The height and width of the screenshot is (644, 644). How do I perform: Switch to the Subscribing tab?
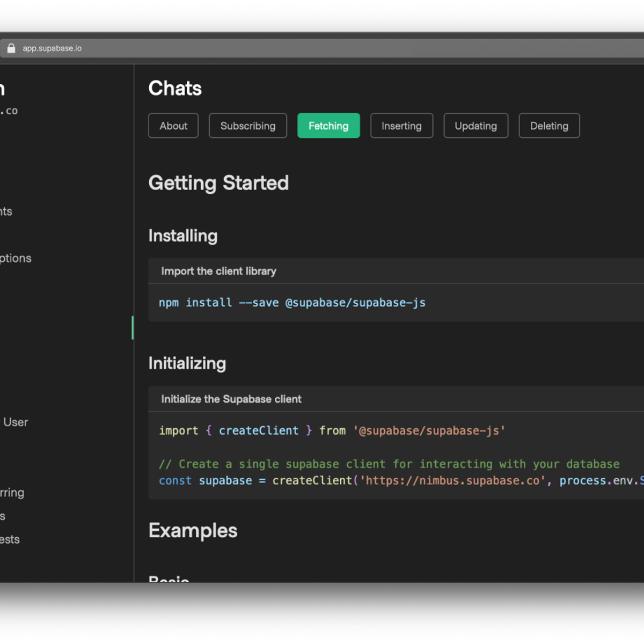pos(247,126)
